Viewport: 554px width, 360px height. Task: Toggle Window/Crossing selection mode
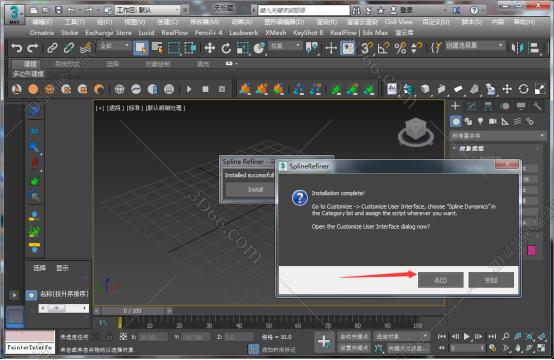coord(190,48)
